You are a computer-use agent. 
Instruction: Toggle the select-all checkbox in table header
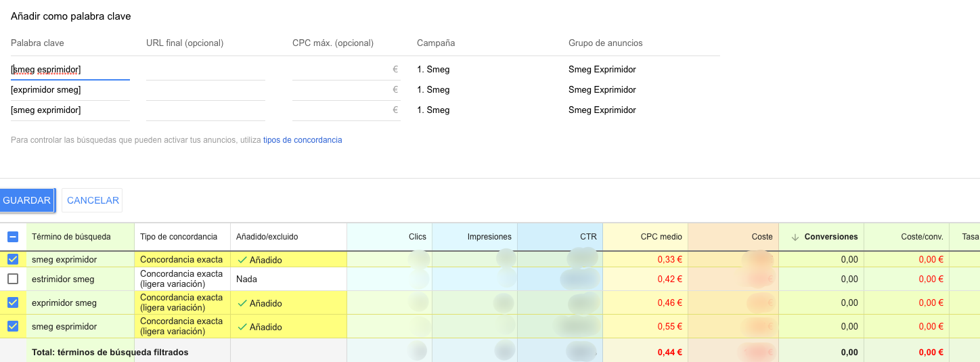point(13,237)
